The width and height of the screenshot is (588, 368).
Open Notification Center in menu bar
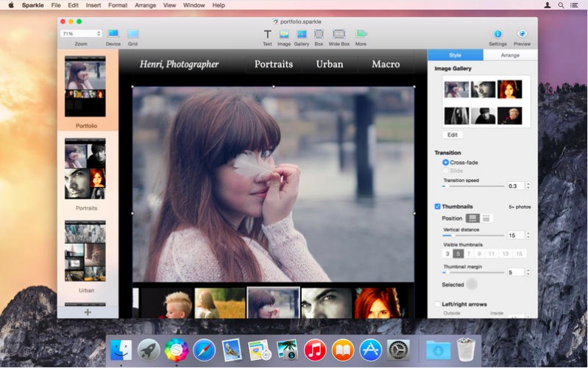tap(574, 5)
